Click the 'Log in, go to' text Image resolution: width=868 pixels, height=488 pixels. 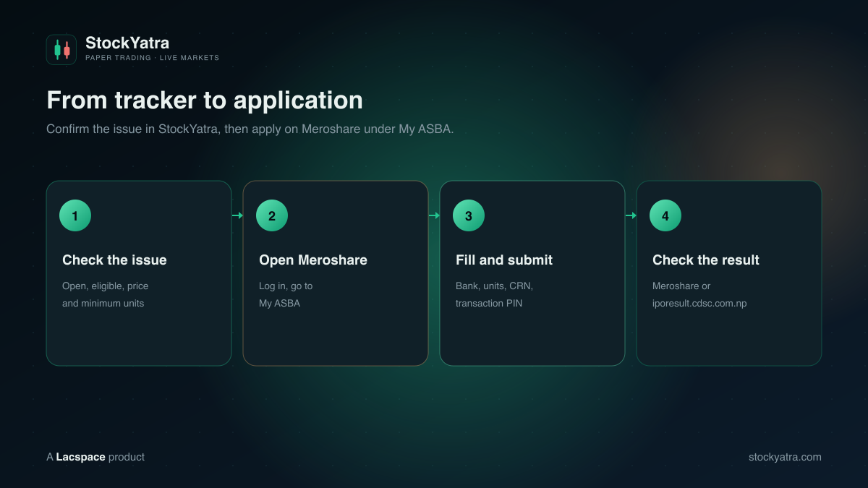(x=286, y=286)
